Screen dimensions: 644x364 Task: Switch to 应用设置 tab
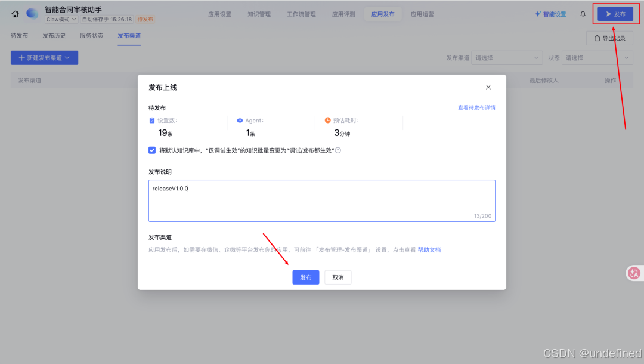tap(219, 14)
